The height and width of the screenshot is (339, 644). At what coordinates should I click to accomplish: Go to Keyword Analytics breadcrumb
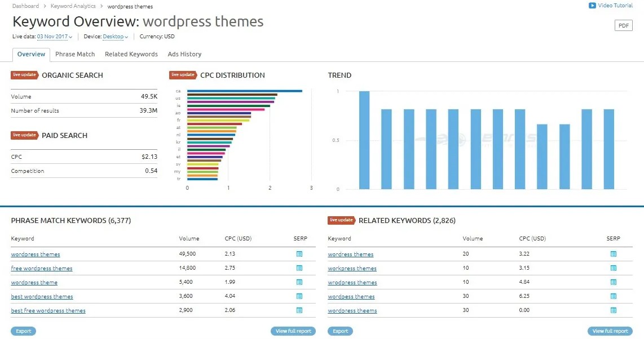(x=73, y=6)
